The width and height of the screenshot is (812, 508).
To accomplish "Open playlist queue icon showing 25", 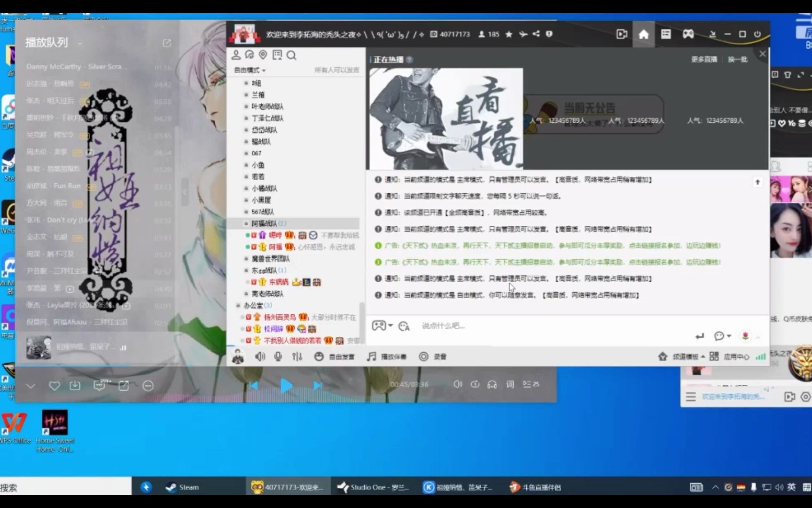I will point(531,384).
